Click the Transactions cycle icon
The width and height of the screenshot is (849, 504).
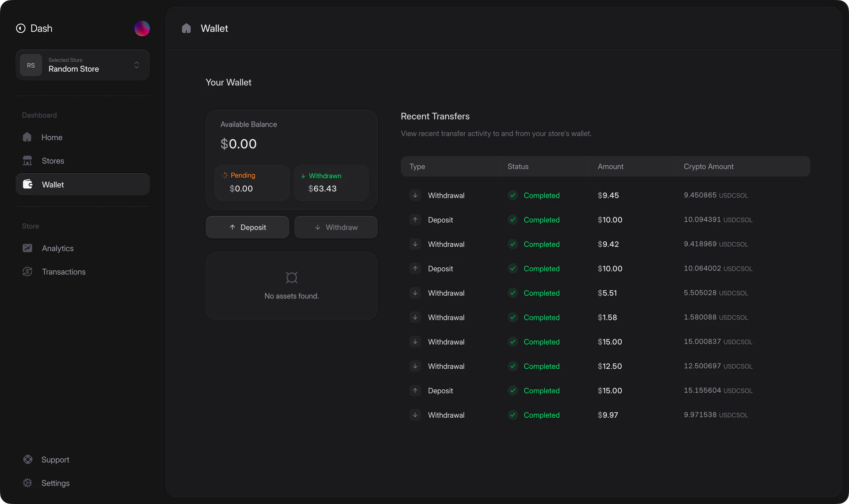(27, 271)
